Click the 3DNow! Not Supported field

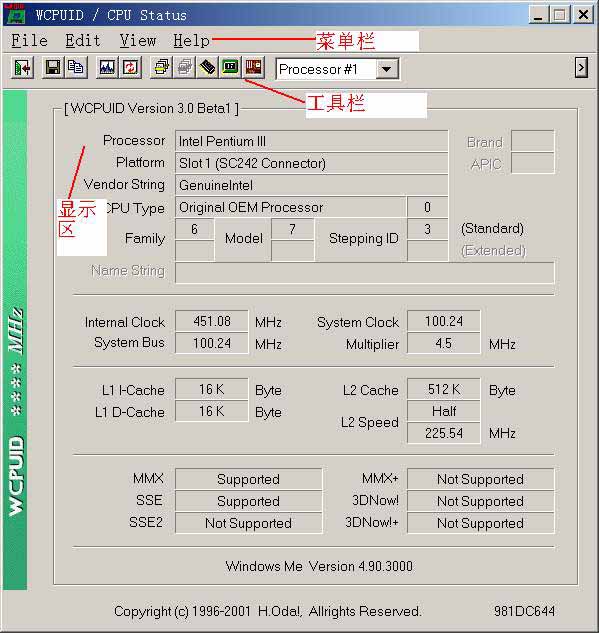tap(481, 501)
